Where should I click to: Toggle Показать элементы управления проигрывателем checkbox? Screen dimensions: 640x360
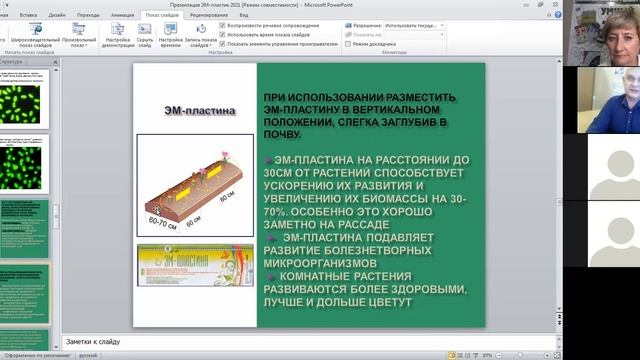coord(222,44)
